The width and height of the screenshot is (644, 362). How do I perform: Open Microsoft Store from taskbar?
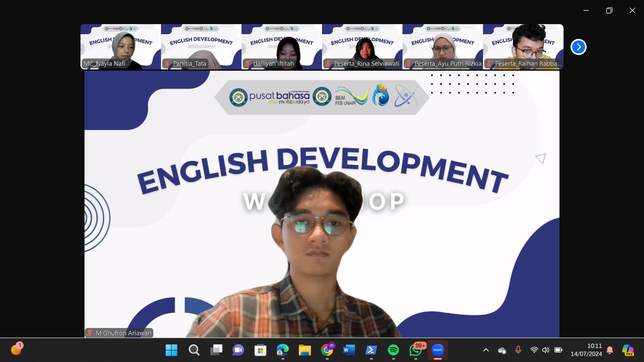[x=260, y=350]
